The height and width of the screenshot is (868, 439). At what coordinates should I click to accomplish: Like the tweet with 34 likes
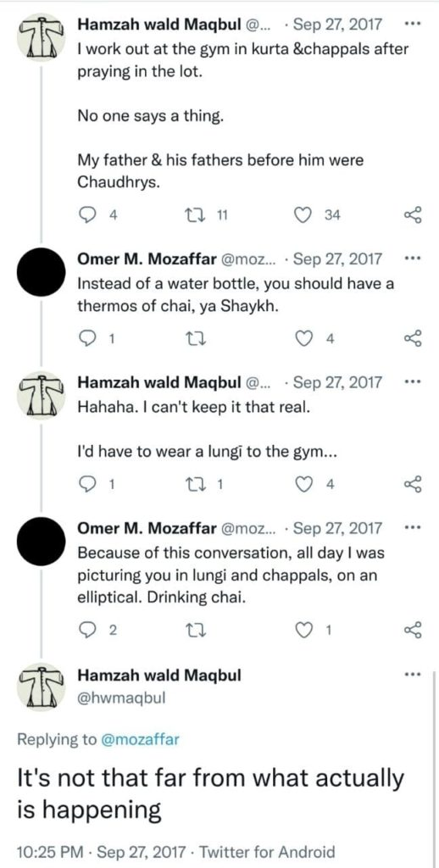tap(303, 216)
